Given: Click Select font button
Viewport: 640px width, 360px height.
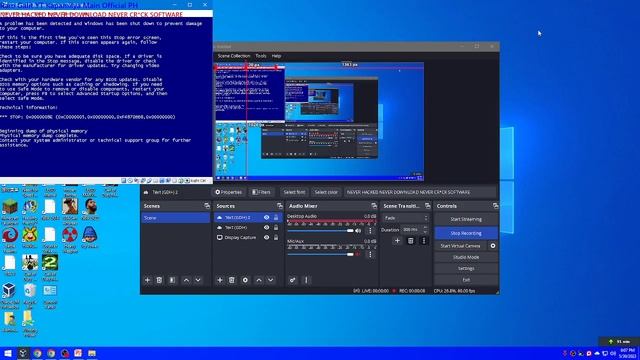Looking at the screenshot, I should point(294,192).
